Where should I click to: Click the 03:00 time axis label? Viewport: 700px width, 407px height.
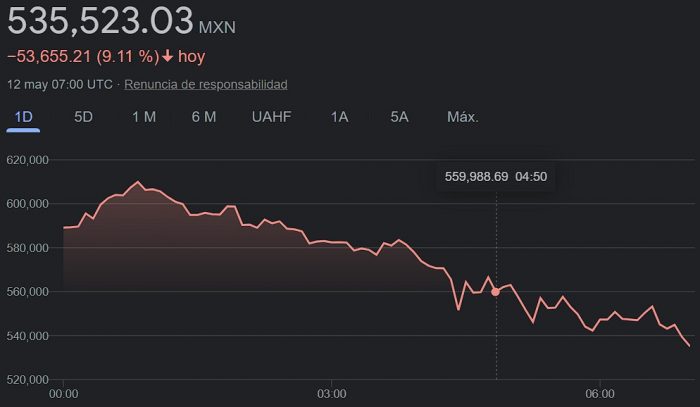click(331, 394)
